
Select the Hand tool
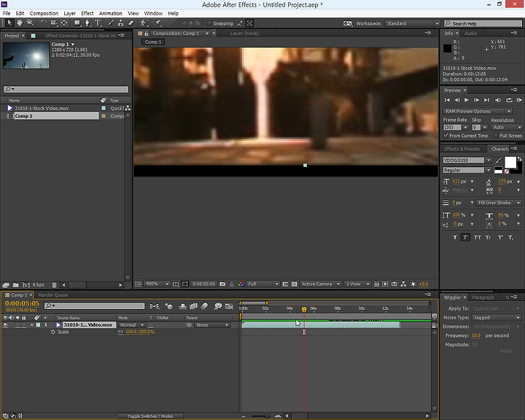coord(20,23)
